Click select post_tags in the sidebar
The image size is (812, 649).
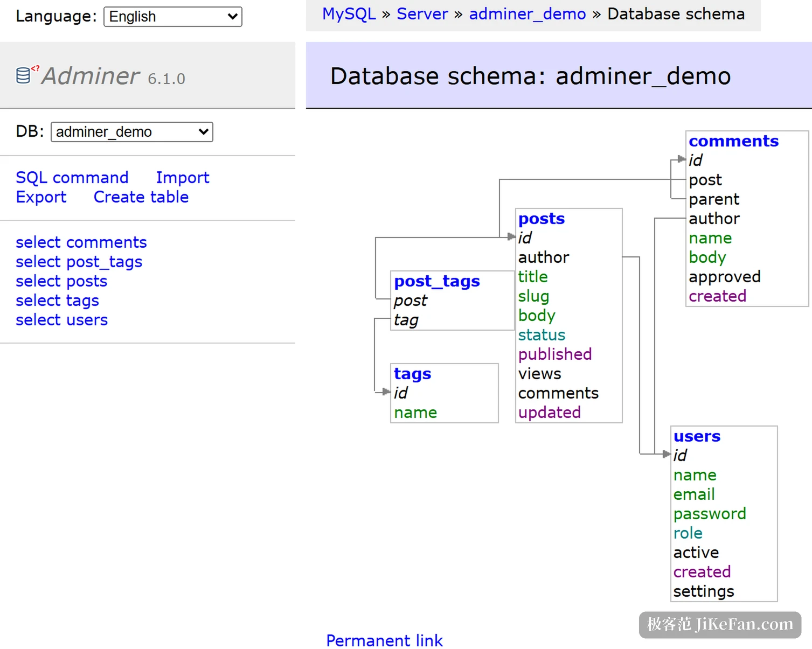tap(79, 262)
